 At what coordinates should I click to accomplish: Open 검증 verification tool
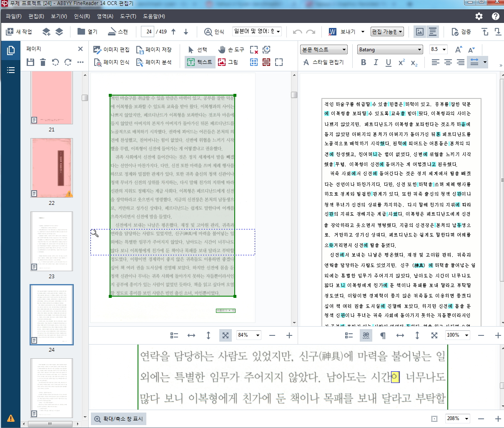click(x=461, y=32)
